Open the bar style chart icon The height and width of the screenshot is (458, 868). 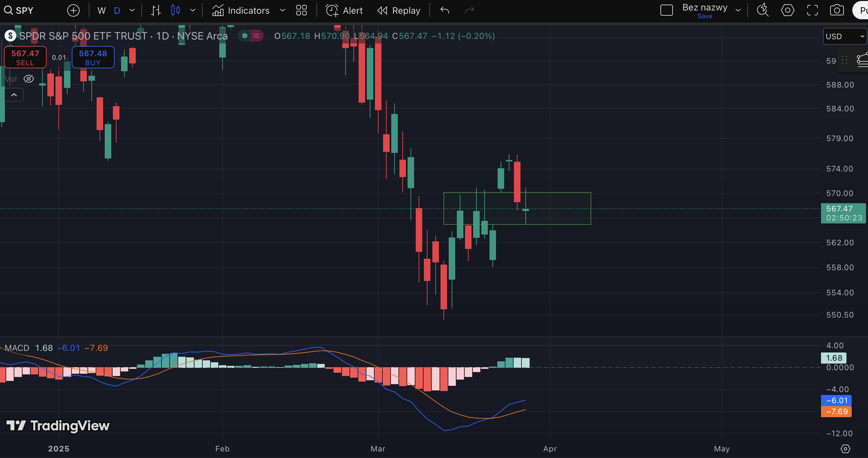pyautogui.click(x=156, y=10)
